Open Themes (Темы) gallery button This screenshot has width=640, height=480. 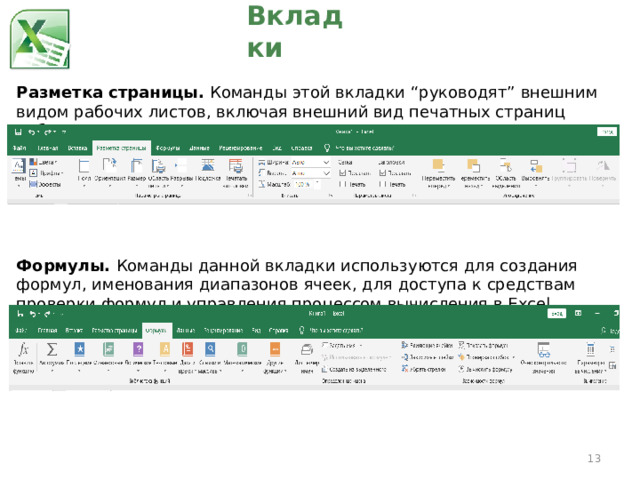coord(19,171)
